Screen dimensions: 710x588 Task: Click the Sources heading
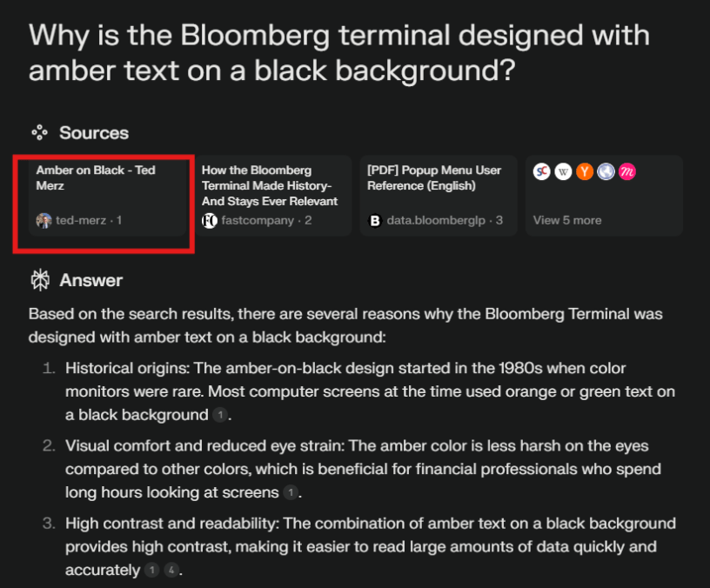click(94, 133)
